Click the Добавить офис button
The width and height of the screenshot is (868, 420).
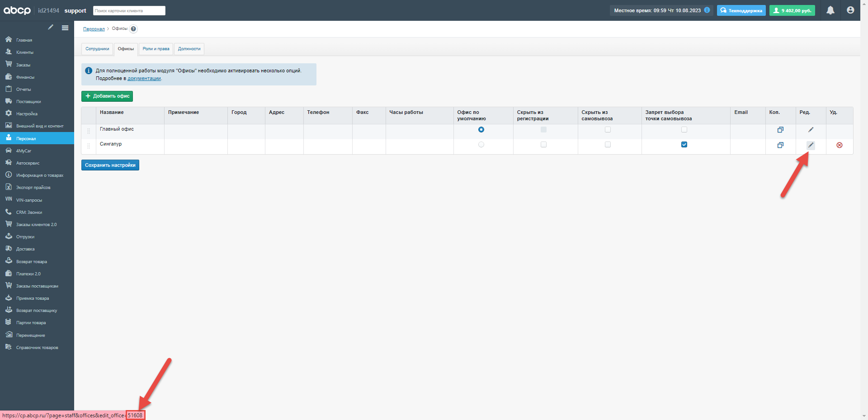click(107, 96)
